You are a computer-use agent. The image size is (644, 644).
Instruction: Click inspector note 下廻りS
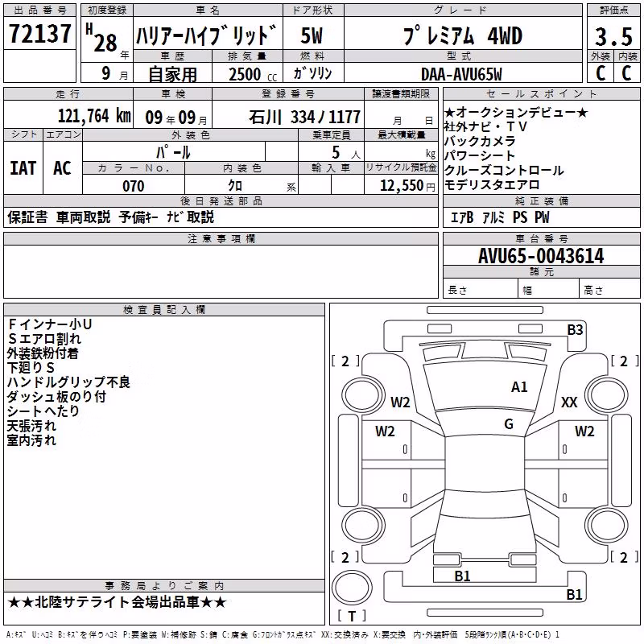[x=31, y=368]
